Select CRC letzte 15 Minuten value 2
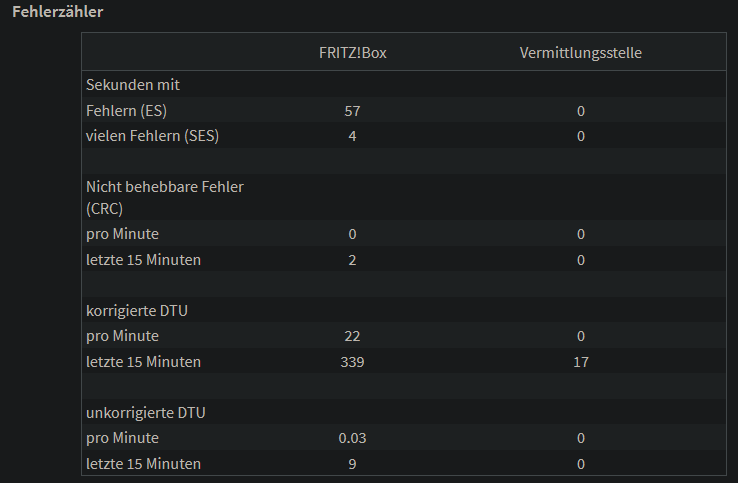738x483 pixels. click(352, 260)
